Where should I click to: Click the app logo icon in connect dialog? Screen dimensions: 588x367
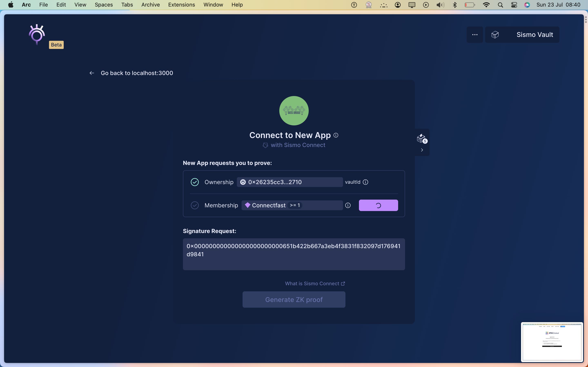point(293,110)
